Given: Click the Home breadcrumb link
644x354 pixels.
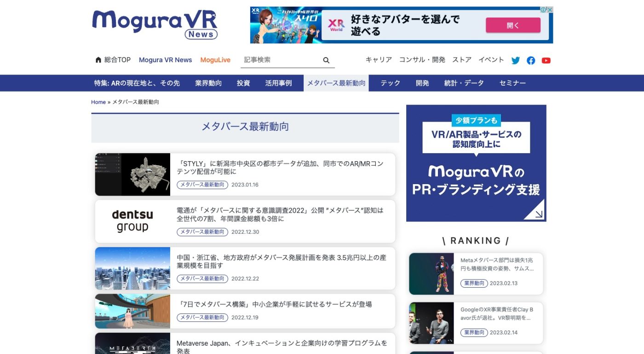Looking at the screenshot, I should pos(98,102).
